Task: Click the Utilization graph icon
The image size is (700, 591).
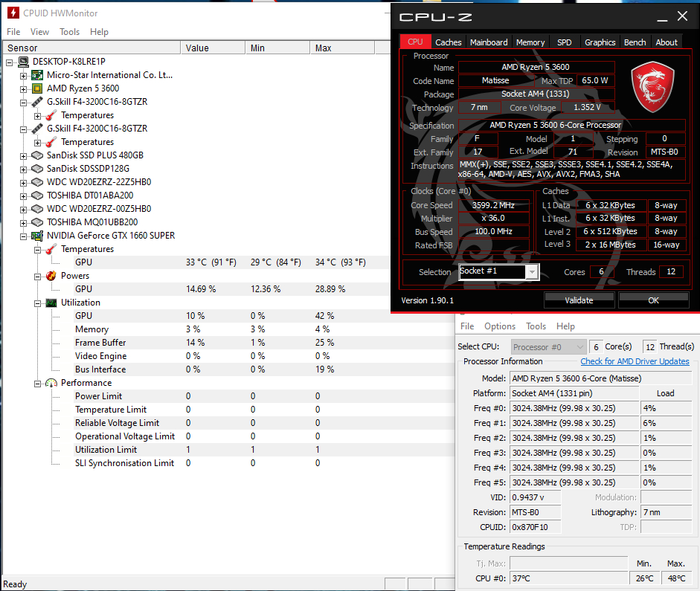Action: point(51,303)
